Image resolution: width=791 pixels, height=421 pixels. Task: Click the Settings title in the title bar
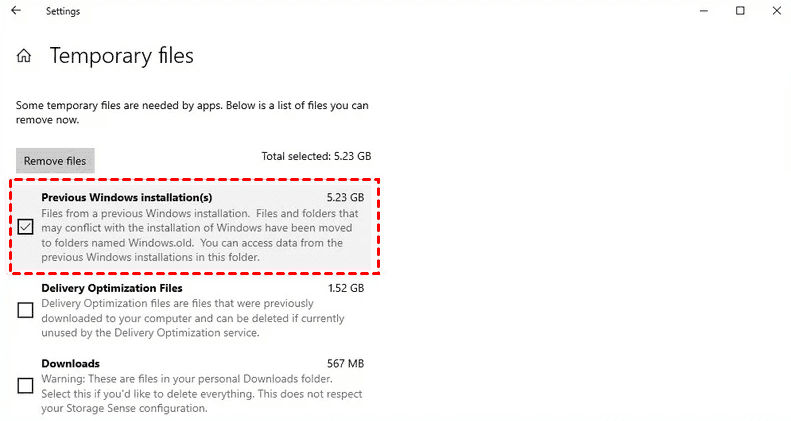[63, 12]
